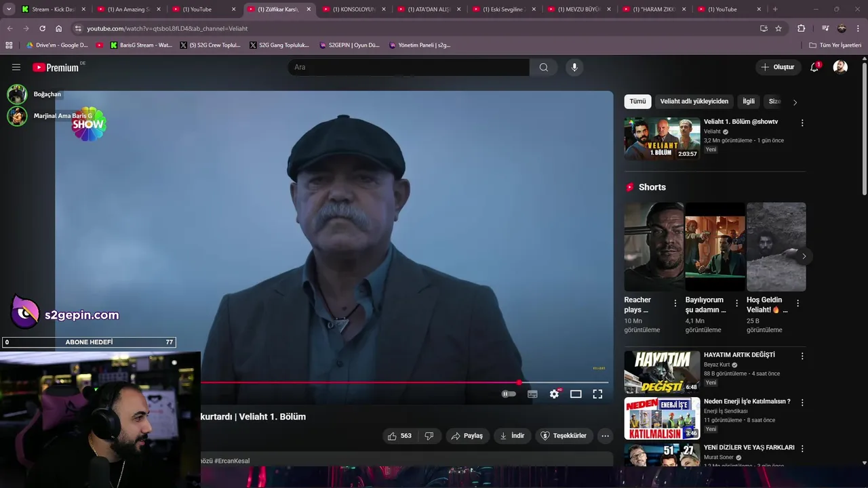868x488 pixels.
Task: Switch to the Stream - Kick Dashboard tab
Action: pos(53,9)
